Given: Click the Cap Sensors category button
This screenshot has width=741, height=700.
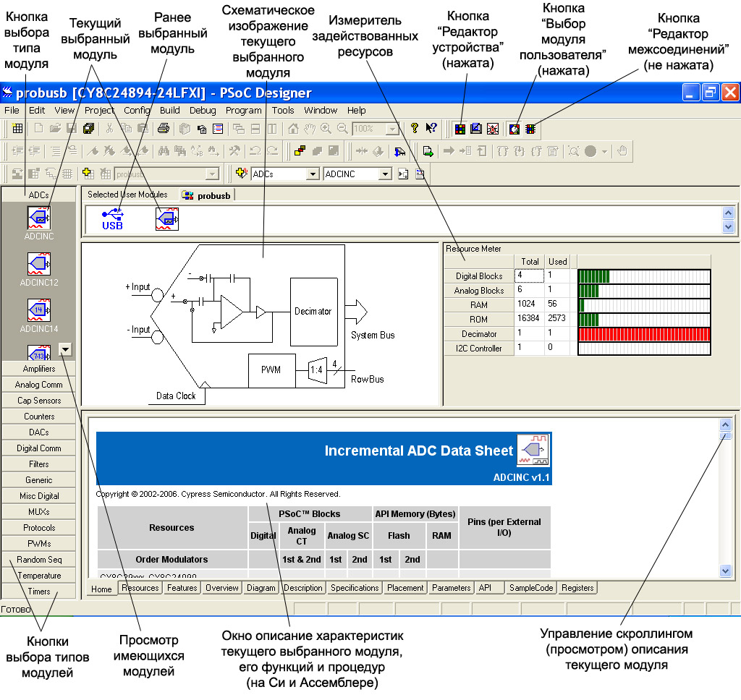Looking at the screenshot, I should [39, 400].
